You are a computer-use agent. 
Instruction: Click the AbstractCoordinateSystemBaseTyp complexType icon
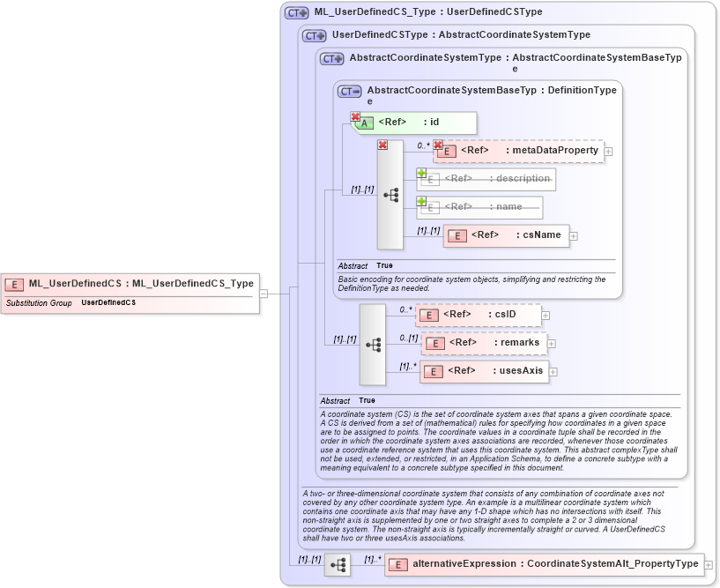[x=348, y=90]
